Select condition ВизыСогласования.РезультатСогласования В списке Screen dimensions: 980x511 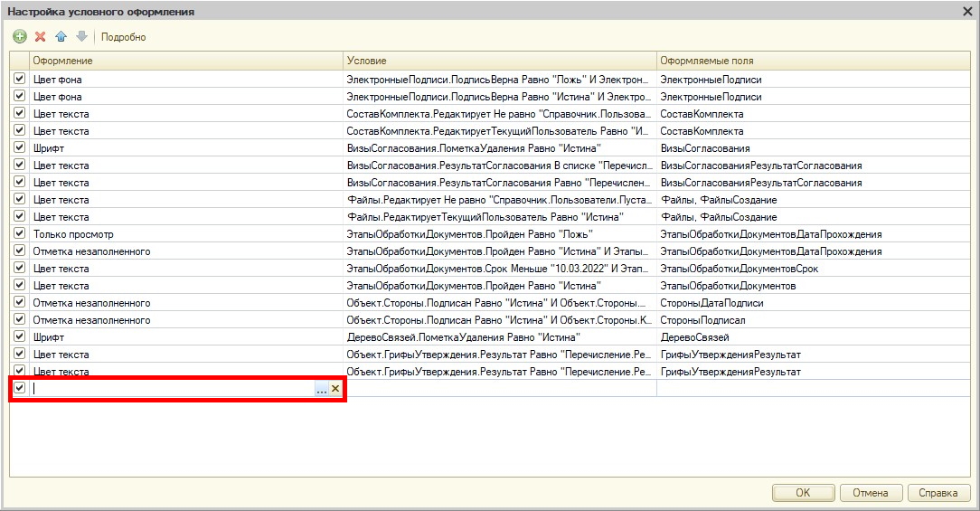pos(500,166)
